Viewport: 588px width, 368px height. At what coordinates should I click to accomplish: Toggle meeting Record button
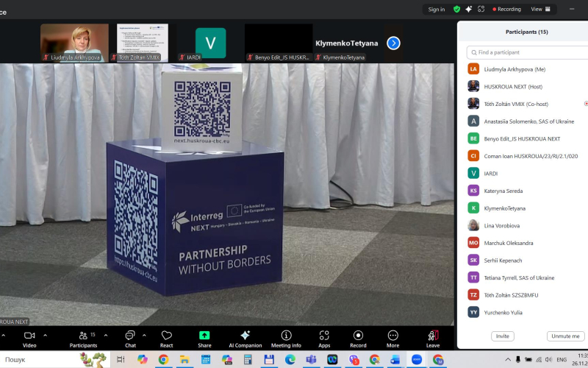(358, 337)
